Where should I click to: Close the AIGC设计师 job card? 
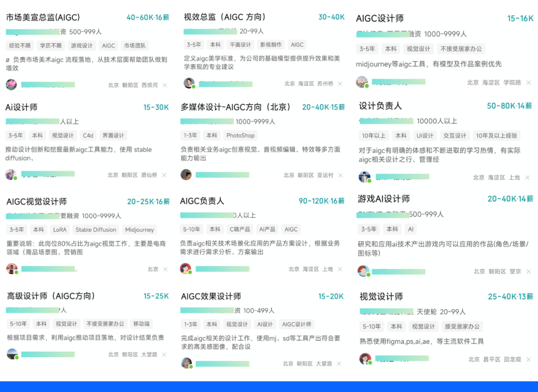528,83
